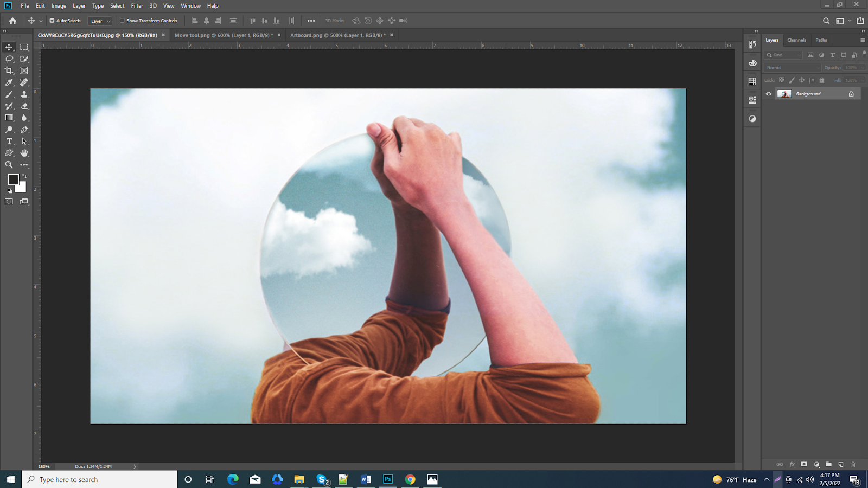This screenshot has height=488, width=868.
Task: Select the Hand tool
Action: [24, 153]
